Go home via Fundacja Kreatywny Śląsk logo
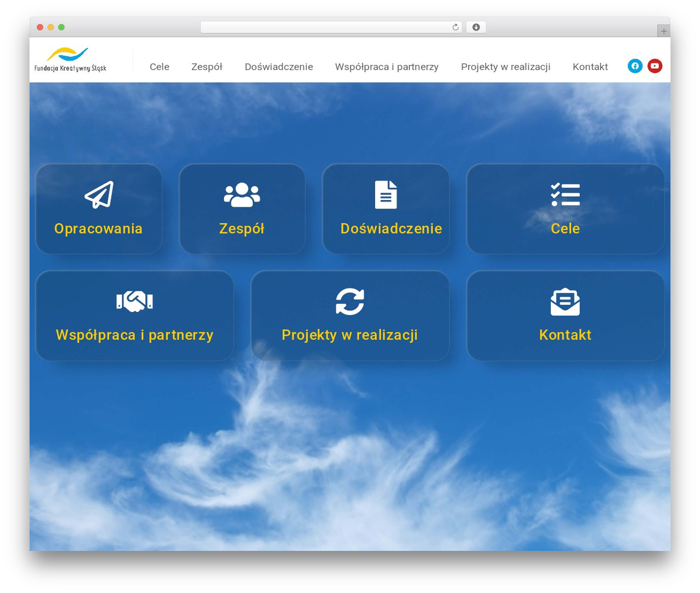 (x=71, y=60)
